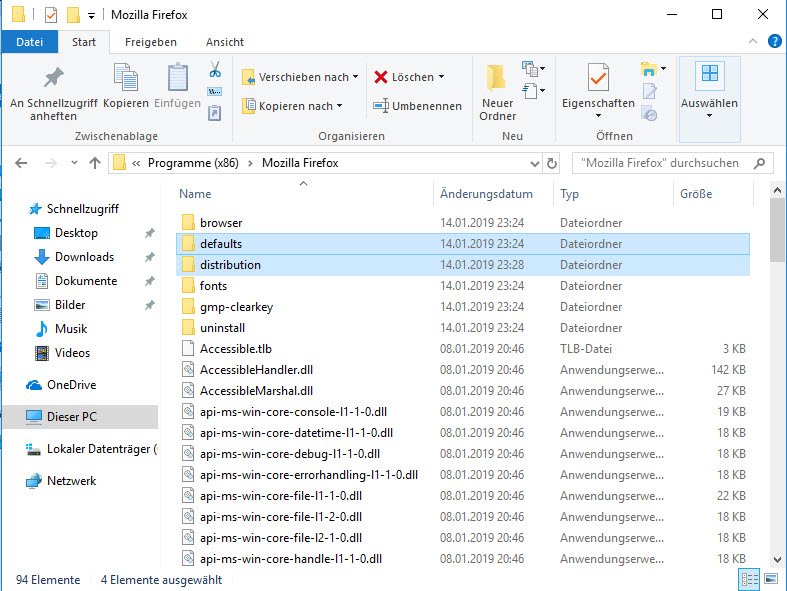The width and height of the screenshot is (787, 591).
Task: Switch to the Freigeben tab
Action: pyautogui.click(x=151, y=42)
